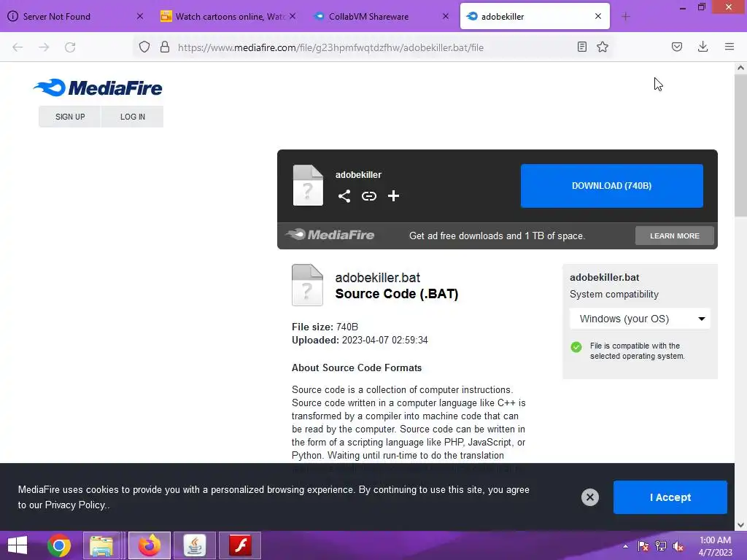
Task: Show hidden system tray icons
Action: tap(625, 546)
